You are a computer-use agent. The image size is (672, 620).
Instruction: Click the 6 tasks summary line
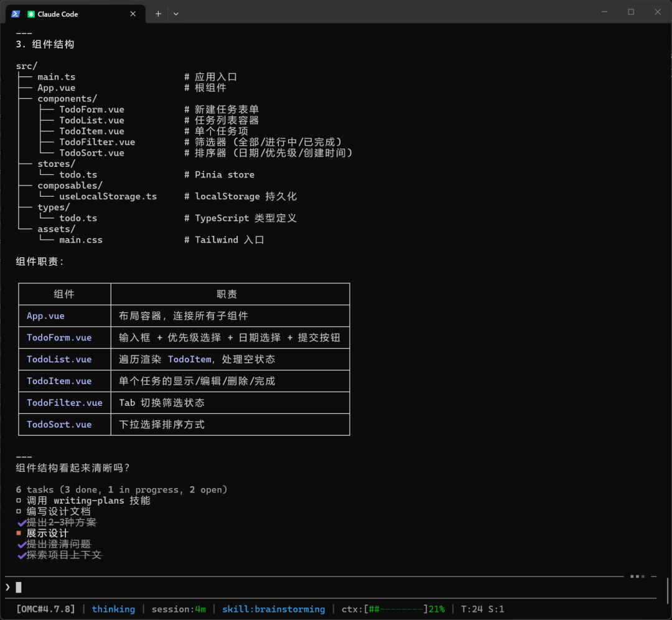click(122, 490)
